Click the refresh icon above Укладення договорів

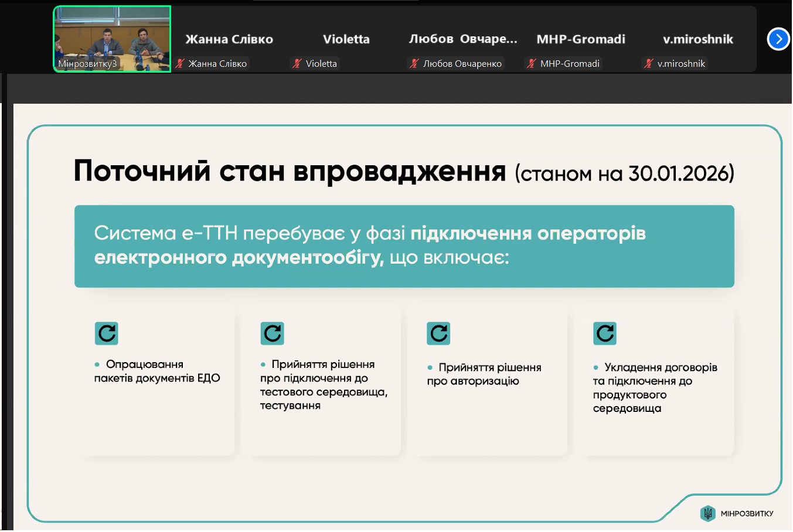click(605, 333)
